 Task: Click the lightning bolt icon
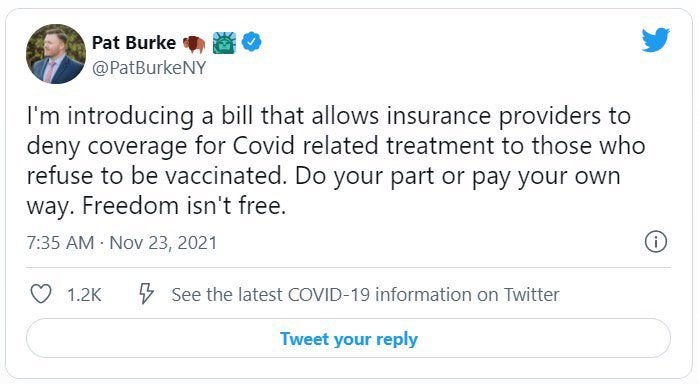pyautogui.click(x=146, y=293)
